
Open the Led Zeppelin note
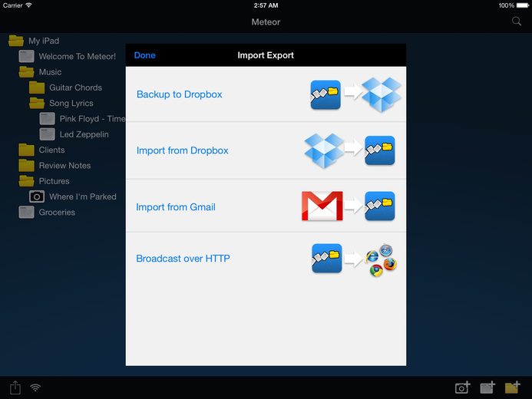click(74, 134)
